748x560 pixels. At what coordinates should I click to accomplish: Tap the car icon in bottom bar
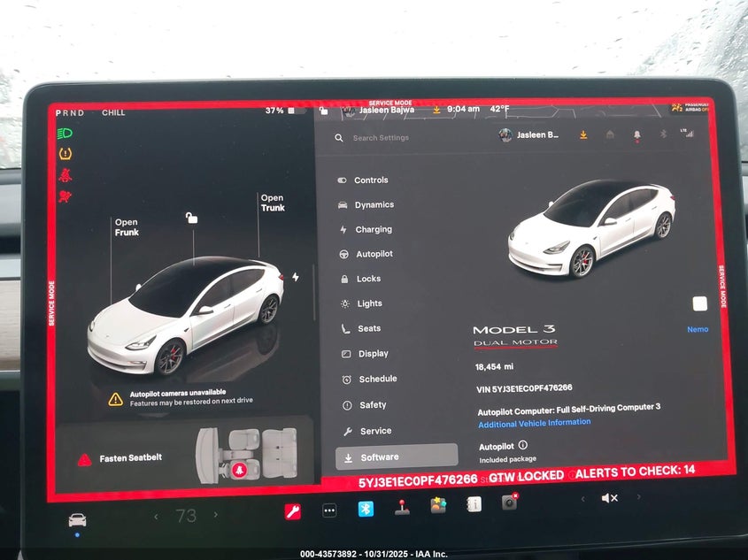(x=78, y=519)
